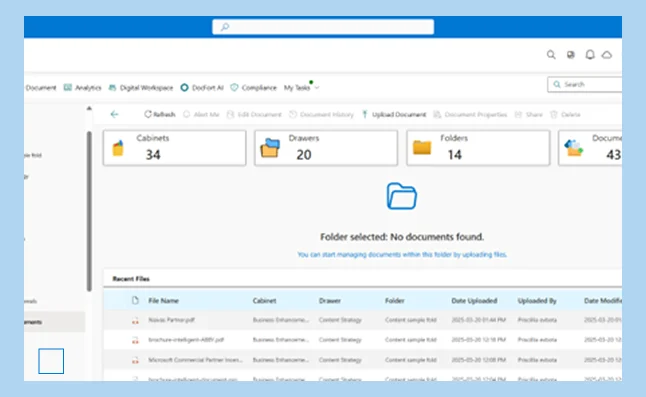
Task: Open the Drawers card
Action: 326,148
